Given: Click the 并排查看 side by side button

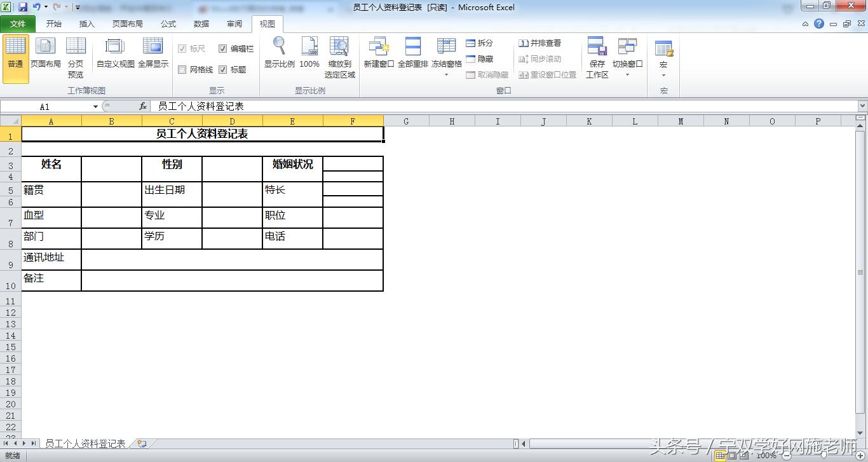Looking at the screenshot, I should tap(540, 43).
